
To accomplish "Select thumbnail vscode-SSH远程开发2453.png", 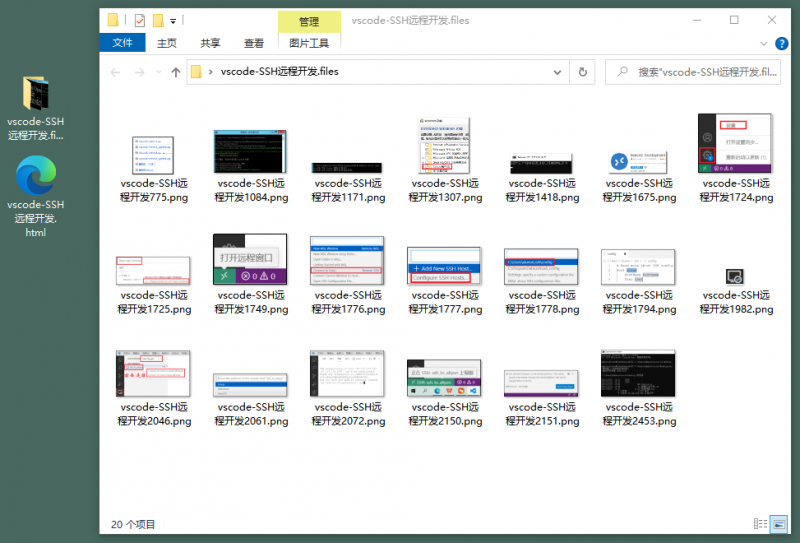I will (638, 388).
